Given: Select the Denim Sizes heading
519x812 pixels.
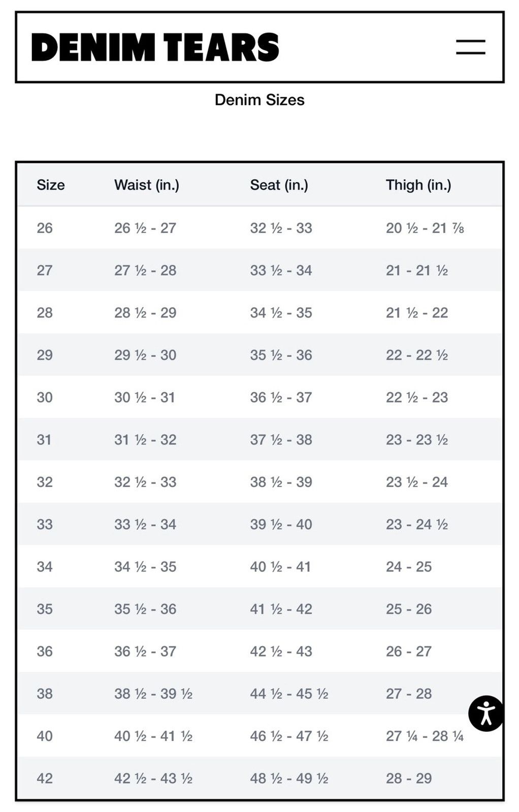Looking at the screenshot, I should coord(259,99).
